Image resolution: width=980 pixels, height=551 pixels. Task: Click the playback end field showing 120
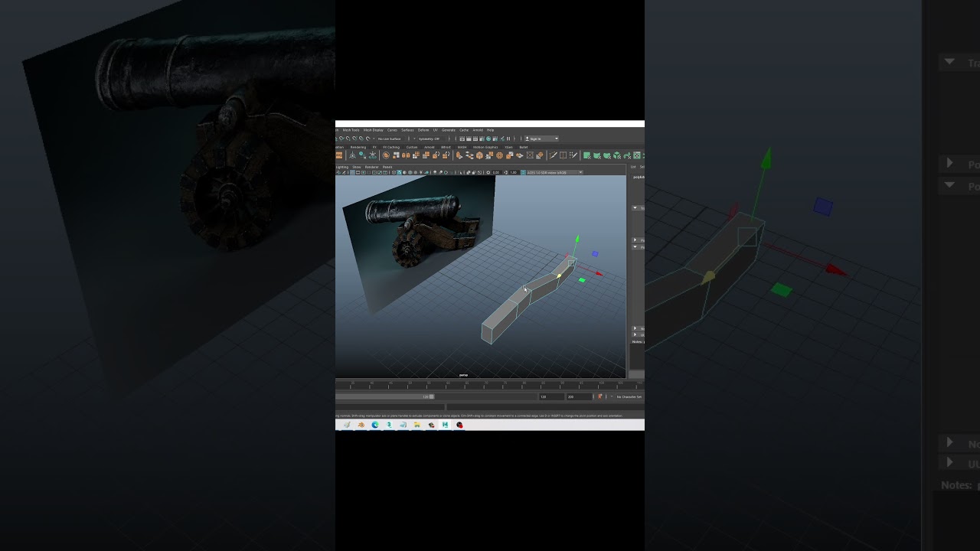click(551, 396)
